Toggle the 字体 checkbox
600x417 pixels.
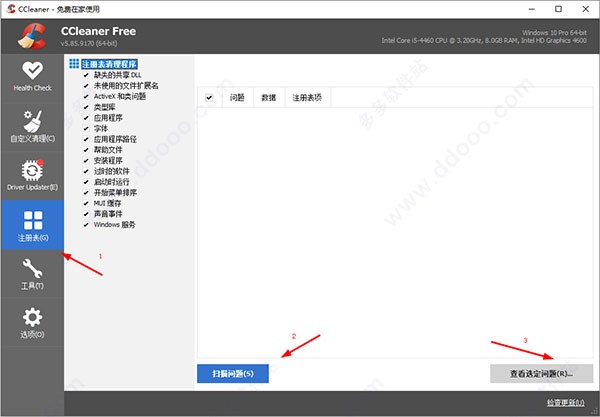[86, 129]
